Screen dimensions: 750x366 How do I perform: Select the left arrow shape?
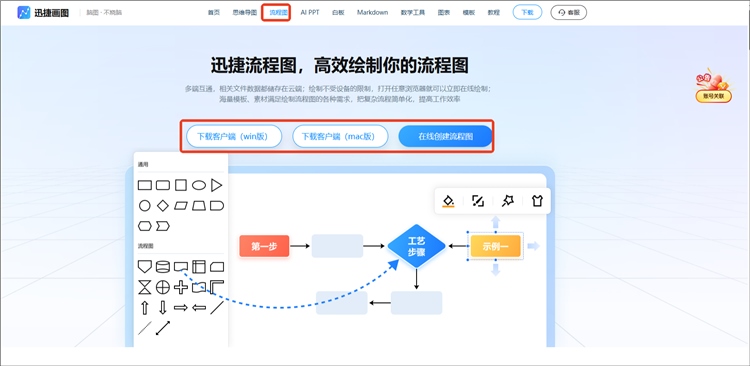199,308
